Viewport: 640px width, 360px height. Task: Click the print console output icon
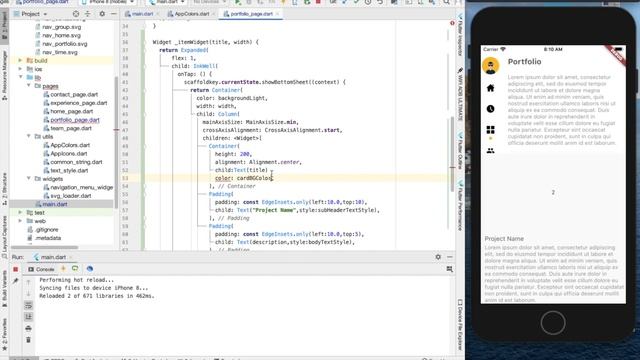point(28,328)
